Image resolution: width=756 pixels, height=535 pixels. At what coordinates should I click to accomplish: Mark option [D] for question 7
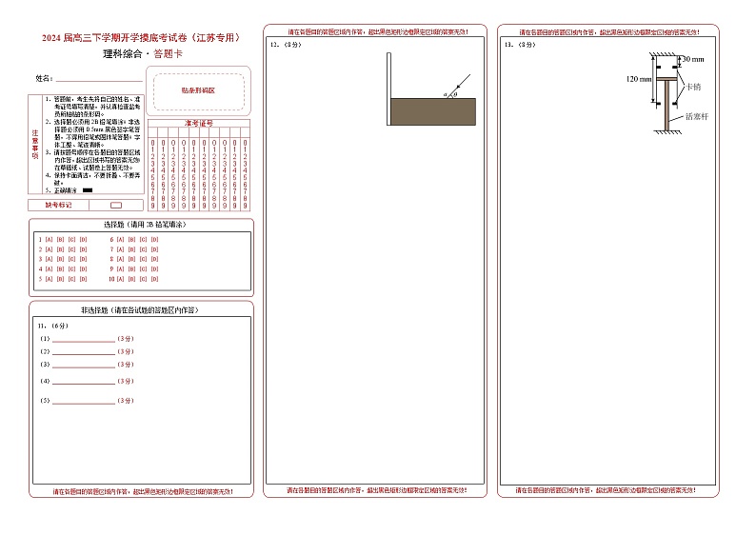pos(155,249)
